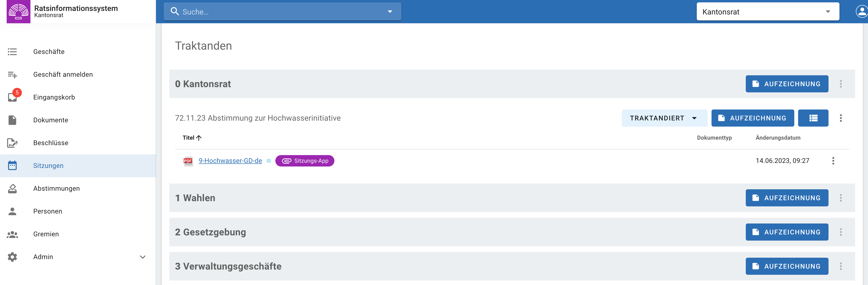Click the list view icon button beside Aufzeichnung
Viewport: 868px width, 285px height.
click(813, 118)
